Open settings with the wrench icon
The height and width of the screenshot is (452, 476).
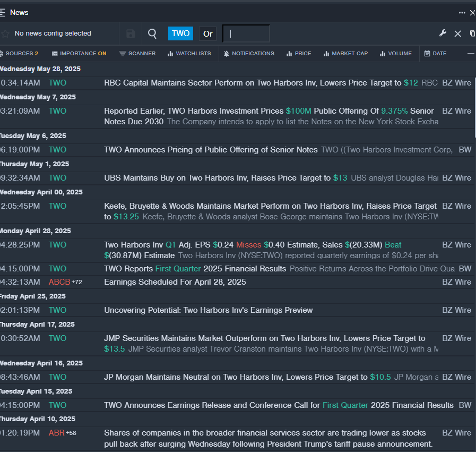443,33
